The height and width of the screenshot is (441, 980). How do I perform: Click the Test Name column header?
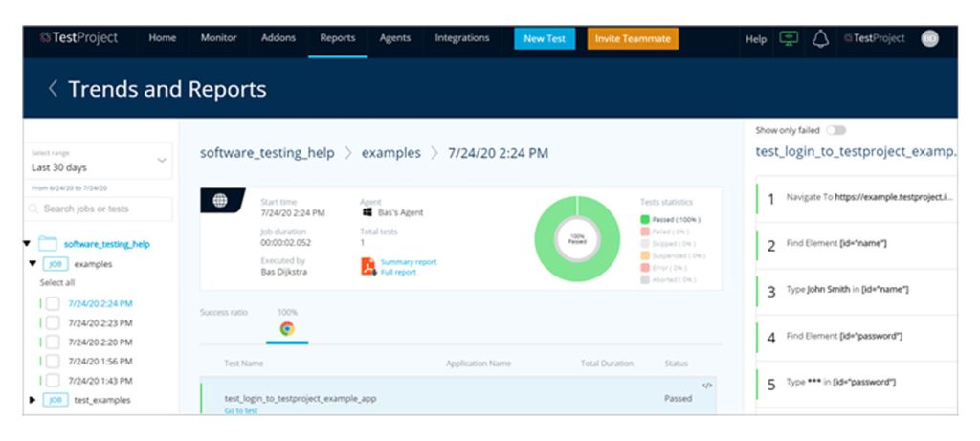244,364
